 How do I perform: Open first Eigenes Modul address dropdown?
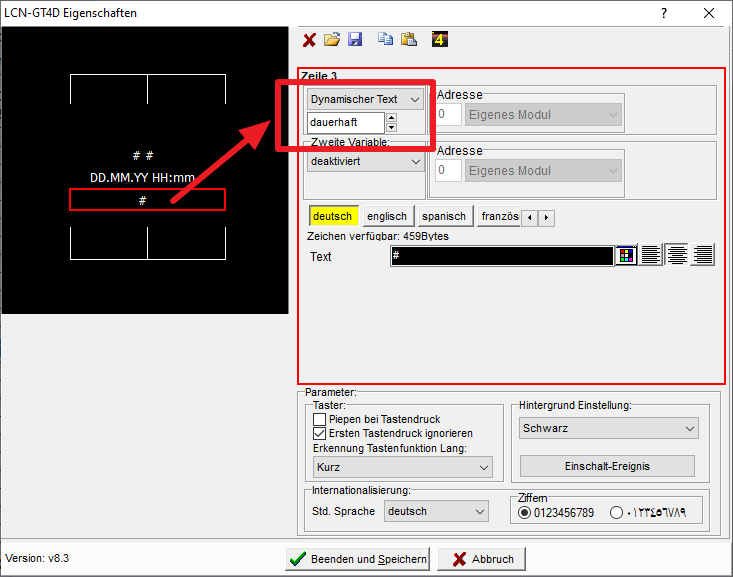point(543,115)
